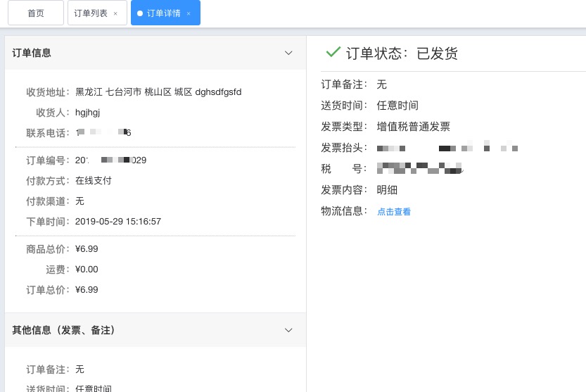Viewport: 586px width, 392px height.
Task: Open the 点击查看 logistics link
Action: (x=394, y=212)
